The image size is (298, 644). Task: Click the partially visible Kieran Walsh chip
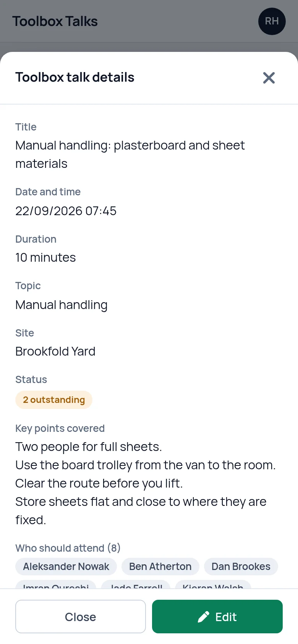(x=213, y=584)
